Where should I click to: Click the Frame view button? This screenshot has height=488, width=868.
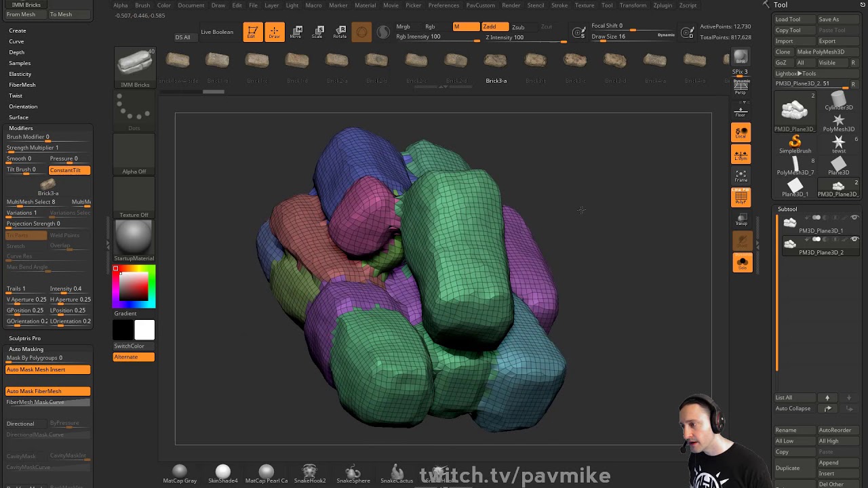741,176
